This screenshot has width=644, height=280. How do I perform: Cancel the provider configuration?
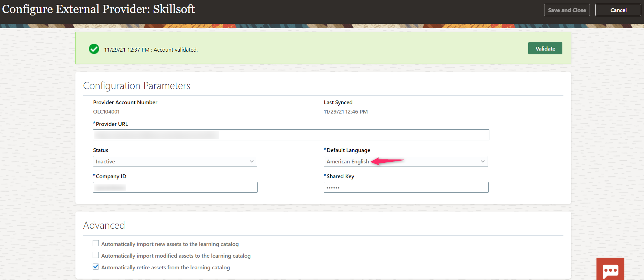pyautogui.click(x=618, y=10)
